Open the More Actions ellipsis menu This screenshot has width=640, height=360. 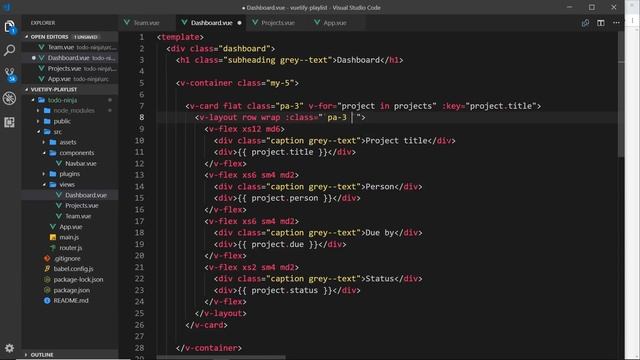[616, 23]
